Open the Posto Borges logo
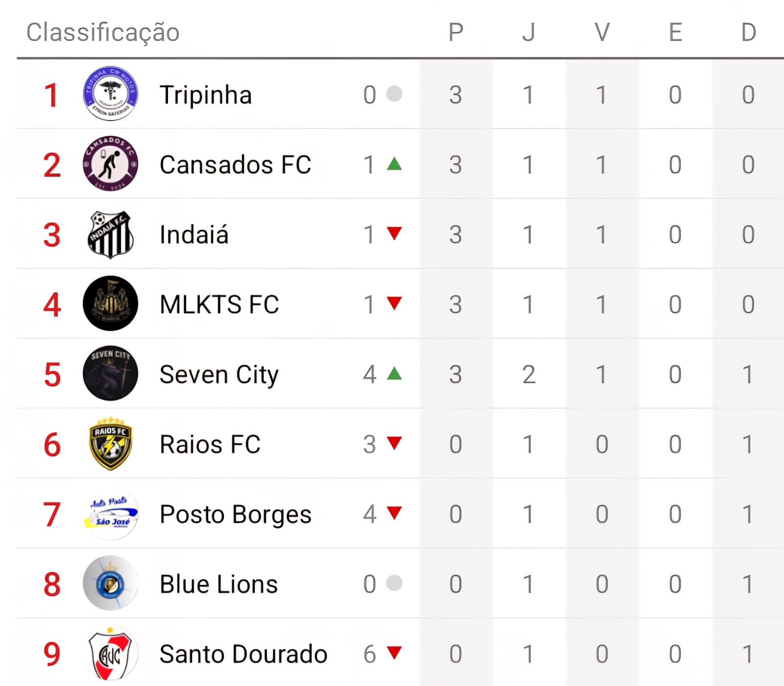 (x=110, y=514)
